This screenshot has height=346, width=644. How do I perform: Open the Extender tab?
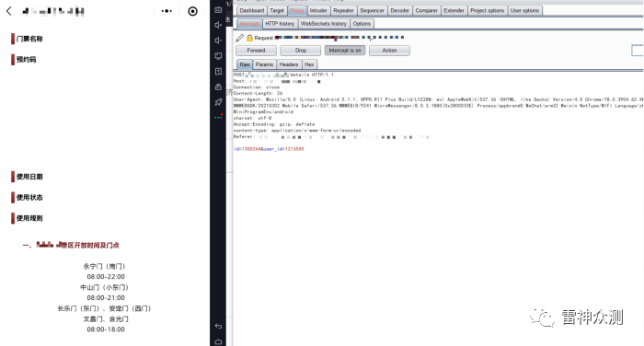454,11
